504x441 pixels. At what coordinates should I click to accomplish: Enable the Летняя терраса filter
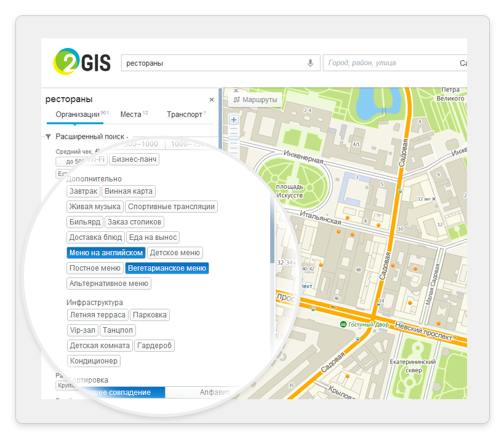pos(98,315)
